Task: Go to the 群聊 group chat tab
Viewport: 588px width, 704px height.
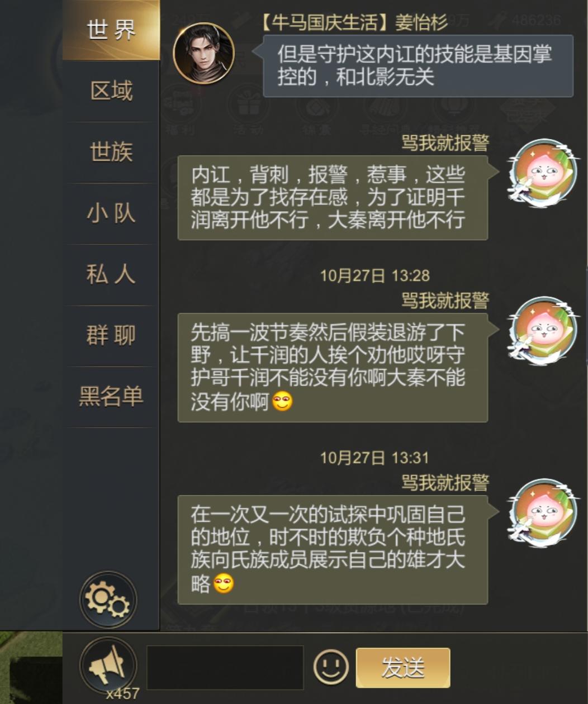Action: pyautogui.click(x=111, y=336)
